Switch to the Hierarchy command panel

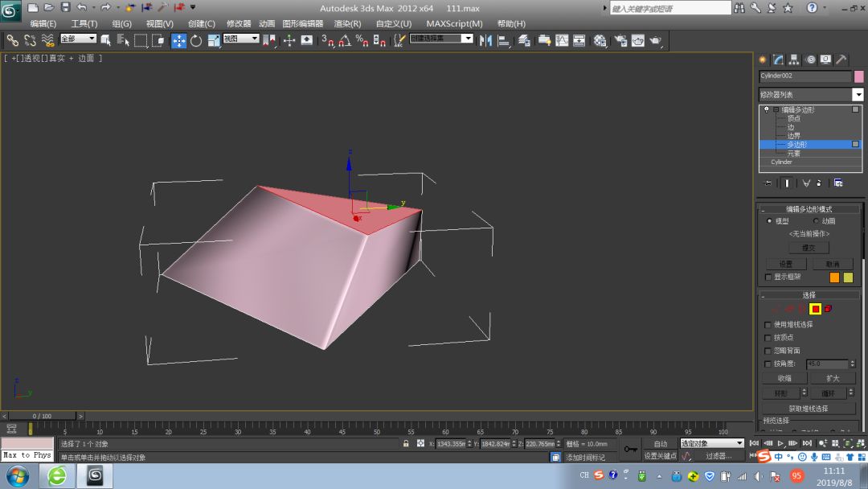click(794, 60)
